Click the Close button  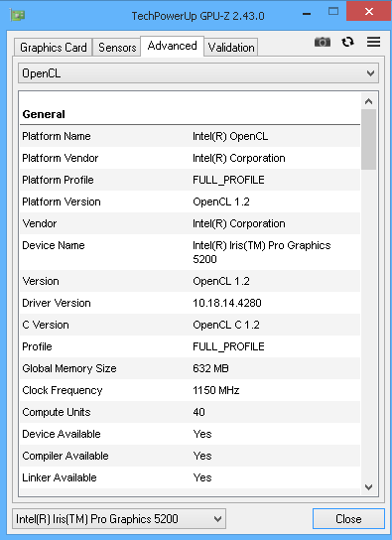pyautogui.click(x=348, y=518)
